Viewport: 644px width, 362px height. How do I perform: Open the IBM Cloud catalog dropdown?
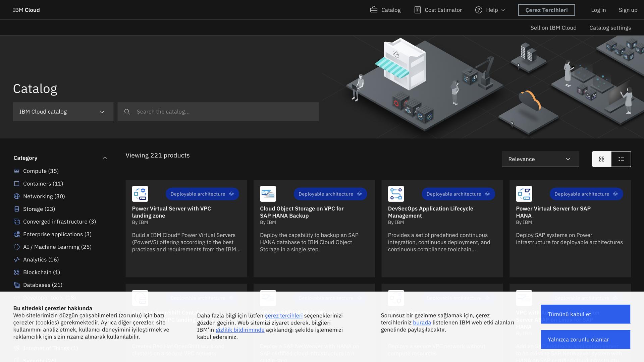tap(63, 112)
